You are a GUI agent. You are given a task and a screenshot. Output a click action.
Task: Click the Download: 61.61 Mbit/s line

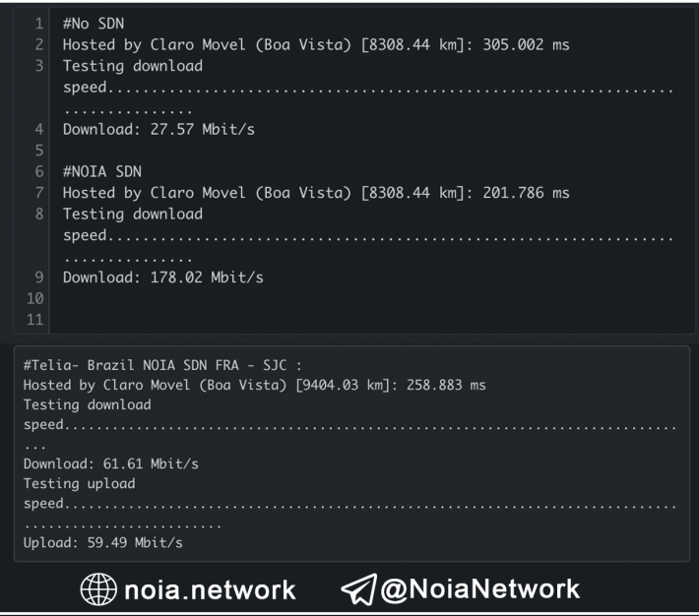111,464
